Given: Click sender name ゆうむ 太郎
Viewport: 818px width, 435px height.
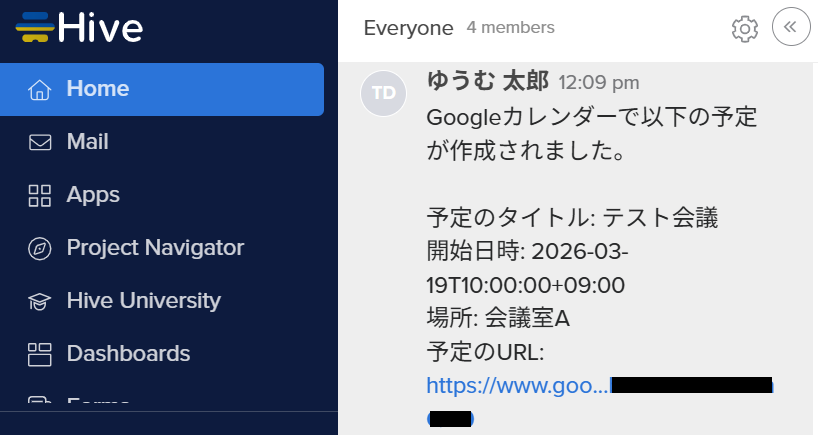Looking at the screenshot, I should tap(488, 81).
